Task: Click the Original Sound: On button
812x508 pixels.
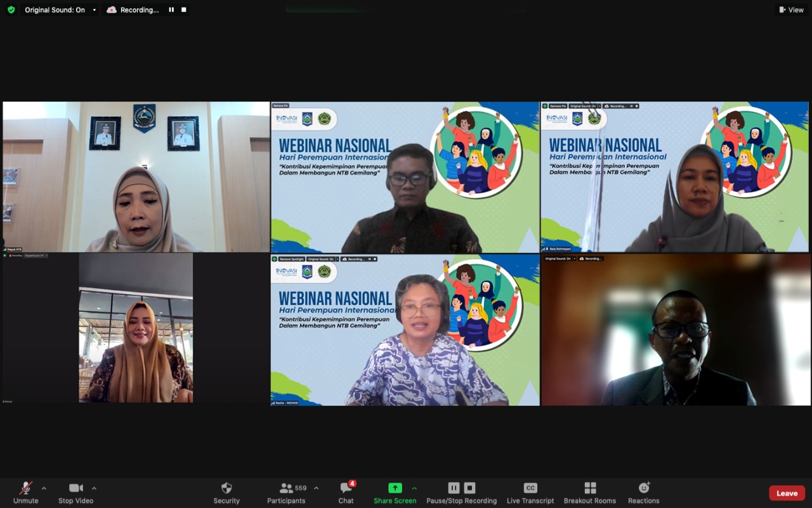Action: tap(55, 10)
